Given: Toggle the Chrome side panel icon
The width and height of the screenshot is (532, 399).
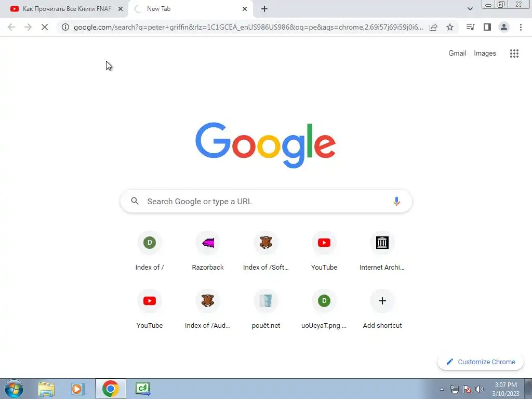Looking at the screenshot, I should pos(487,27).
